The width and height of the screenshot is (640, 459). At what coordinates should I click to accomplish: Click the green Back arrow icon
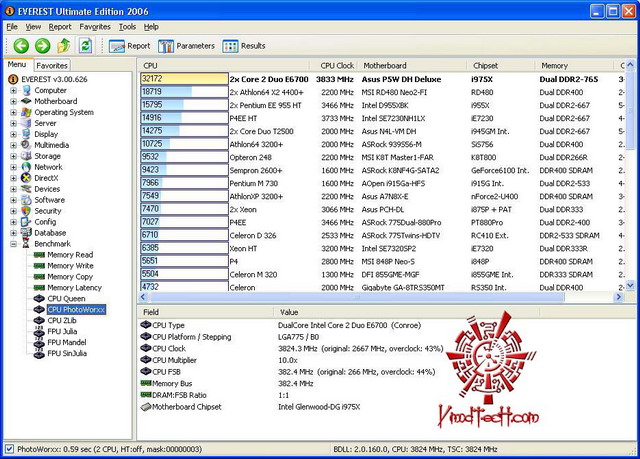[x=21, y=46]
